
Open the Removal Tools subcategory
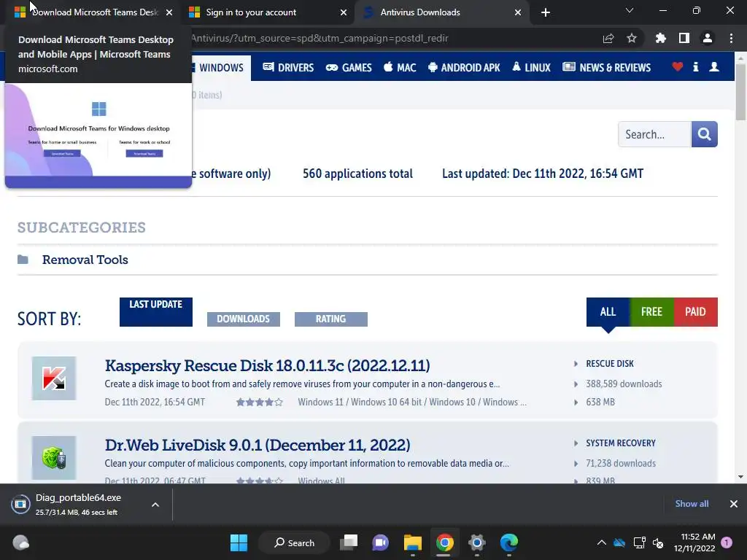click(x=85, y=260)
